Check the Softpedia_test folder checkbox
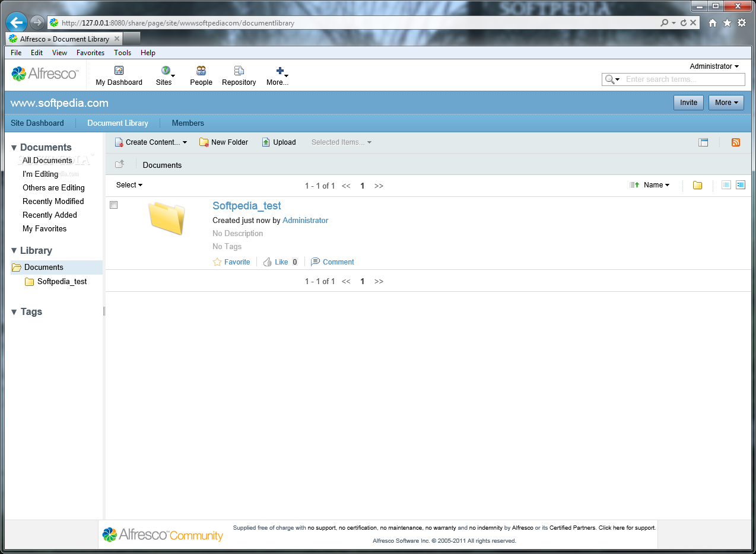This screenshot has height=554, width=756. (114, 205)
